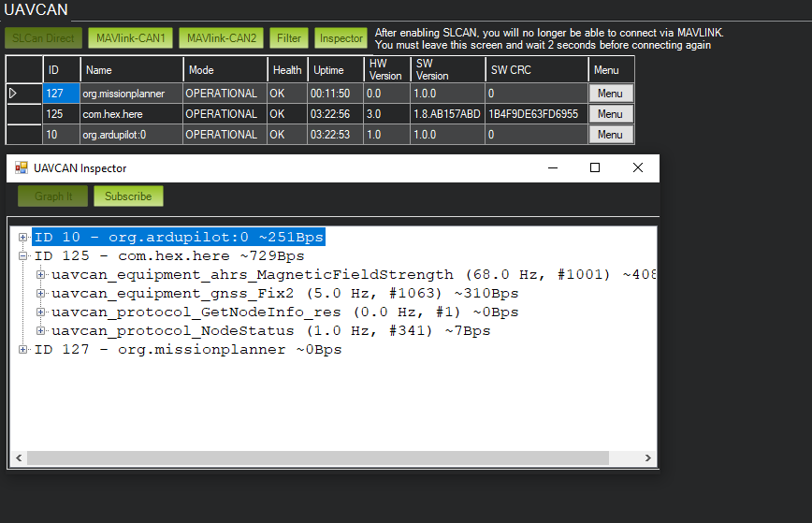
Task: Expand the gnss_Fix2 message entry
Action: [x=41, y=294]
